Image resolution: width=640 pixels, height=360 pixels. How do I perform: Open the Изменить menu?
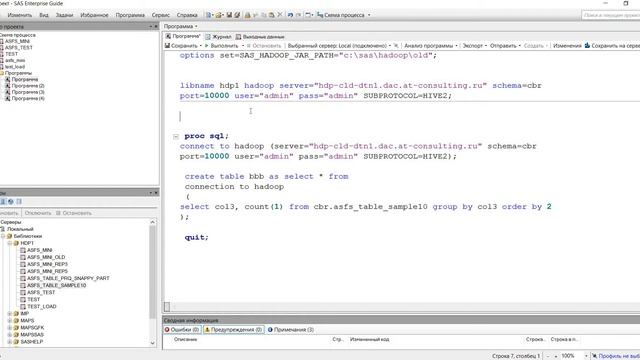(x=20, y=15)
